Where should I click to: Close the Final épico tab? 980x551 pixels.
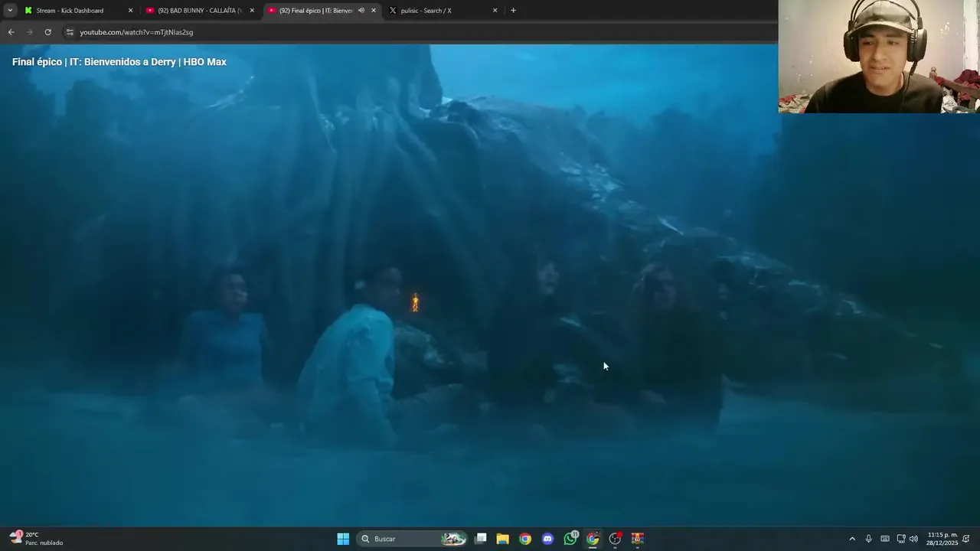374,11
